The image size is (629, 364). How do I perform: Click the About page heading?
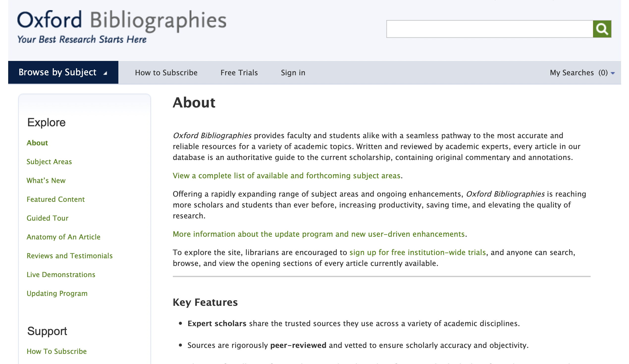coord(194,103)
